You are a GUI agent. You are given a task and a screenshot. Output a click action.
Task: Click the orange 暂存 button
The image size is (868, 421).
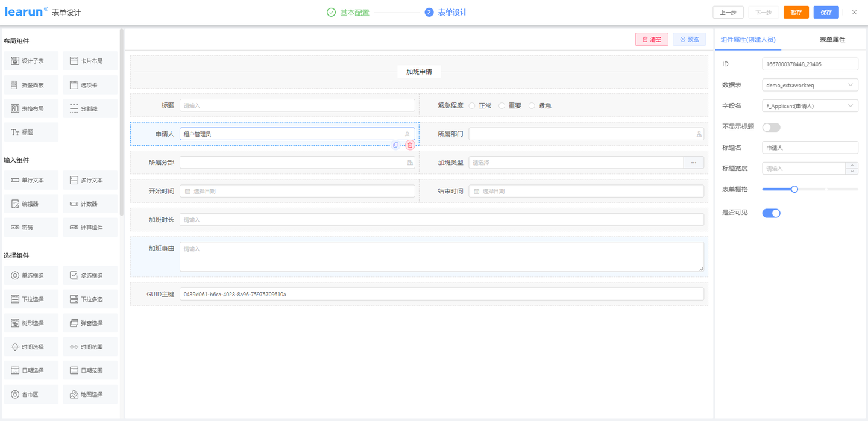pos(796,12)
